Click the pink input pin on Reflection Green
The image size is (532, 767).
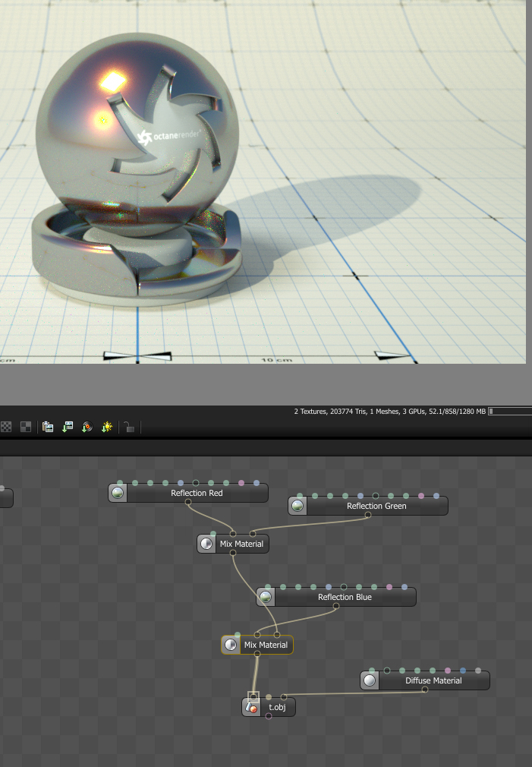point(421,496)
